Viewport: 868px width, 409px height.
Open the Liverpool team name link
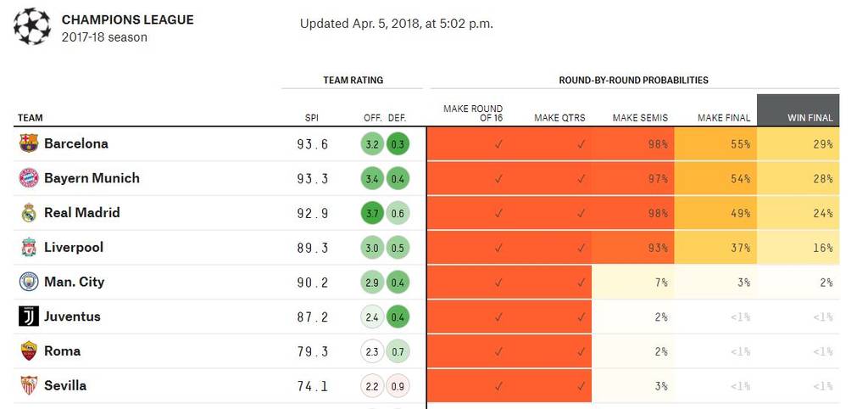pos(74,248)
